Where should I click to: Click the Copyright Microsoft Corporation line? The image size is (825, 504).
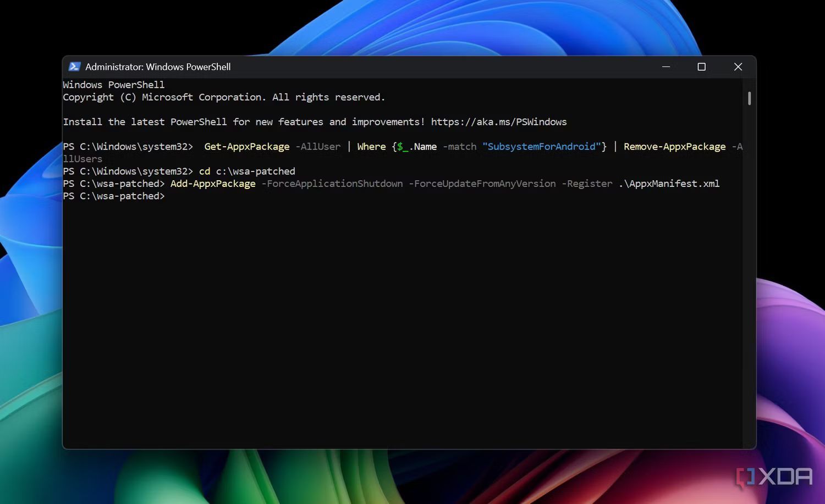pos(223,97)
